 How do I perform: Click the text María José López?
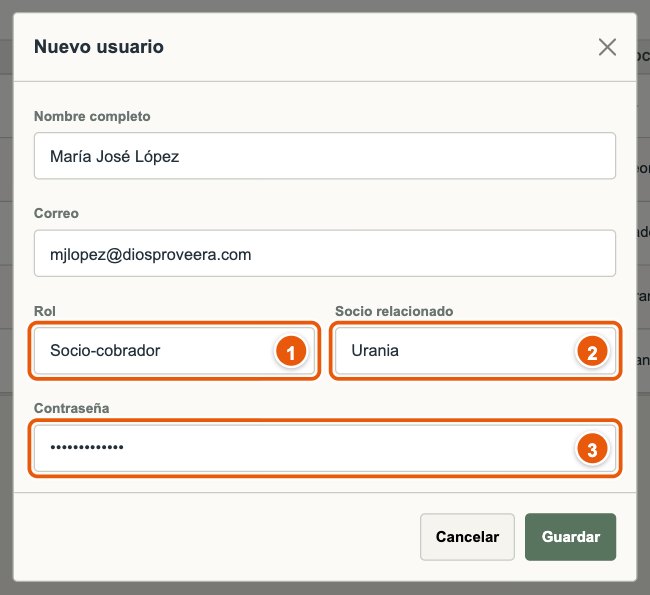click(x=114, y=157)
